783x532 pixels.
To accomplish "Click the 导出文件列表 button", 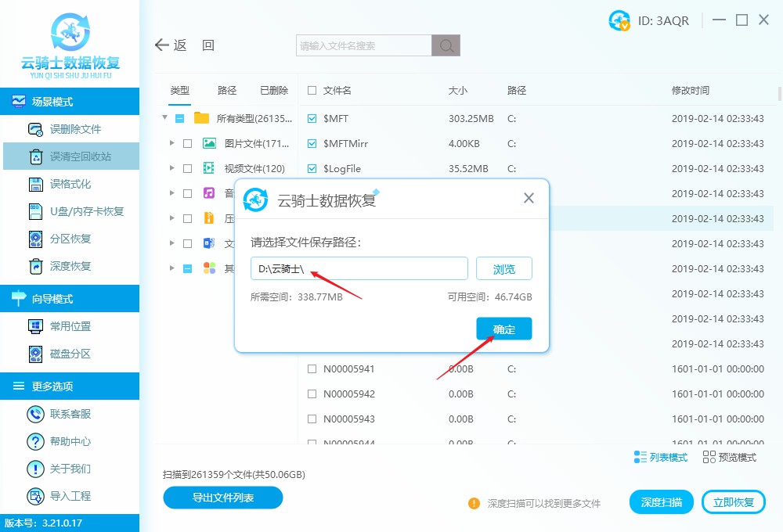I will coord(223,498).
